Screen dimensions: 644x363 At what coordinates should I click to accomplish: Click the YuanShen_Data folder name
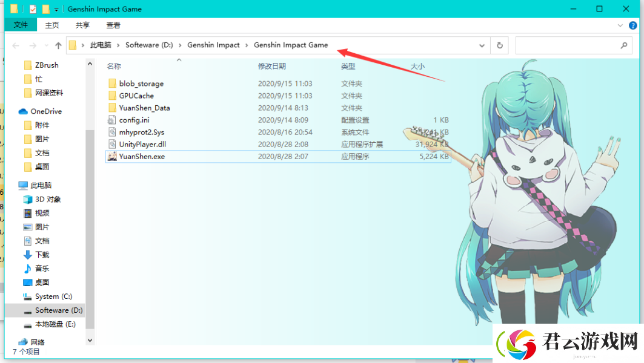pyautogui.click(x=144, y=108)
